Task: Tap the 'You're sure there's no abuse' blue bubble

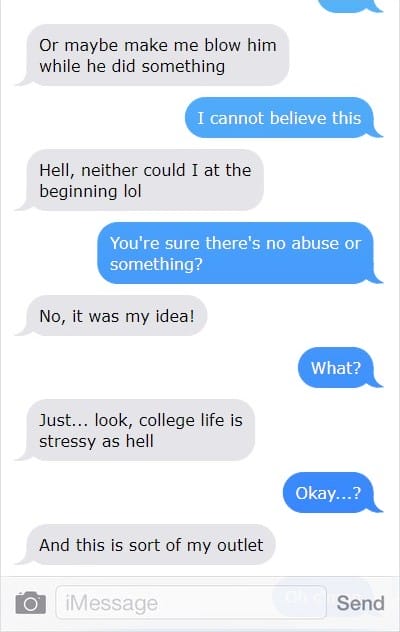Action: tap(240, 253)
